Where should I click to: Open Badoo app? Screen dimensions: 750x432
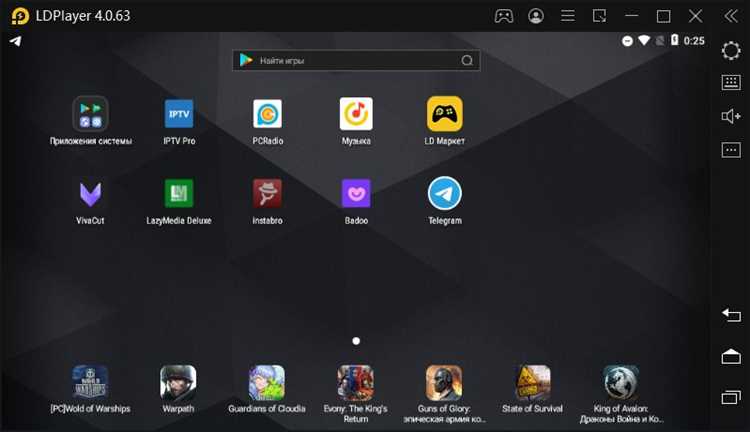point(356,193)
